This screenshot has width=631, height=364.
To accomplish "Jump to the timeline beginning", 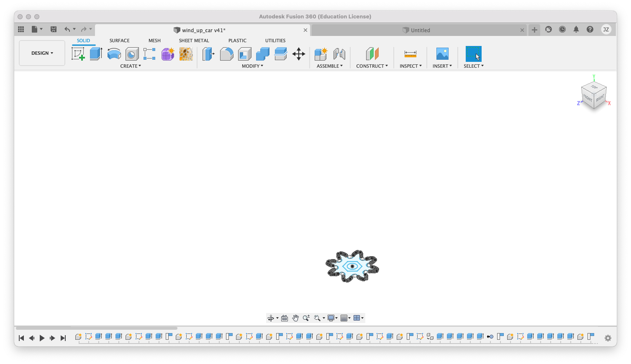I will 21,338.
